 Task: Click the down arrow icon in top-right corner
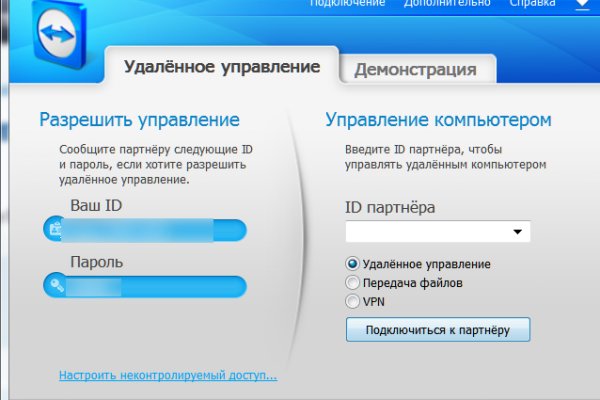tap(581, 5)
